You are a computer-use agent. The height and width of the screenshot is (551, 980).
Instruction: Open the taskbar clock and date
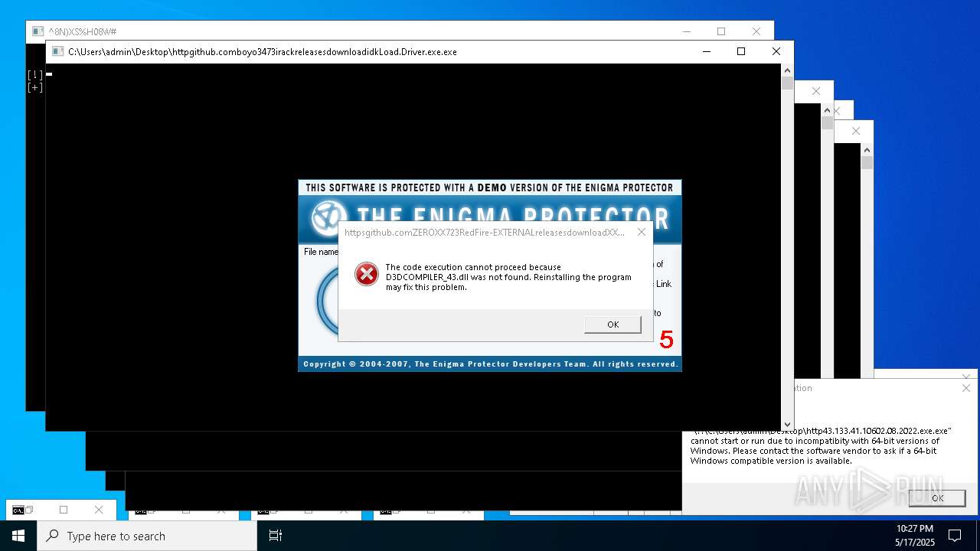click(915, 536)
